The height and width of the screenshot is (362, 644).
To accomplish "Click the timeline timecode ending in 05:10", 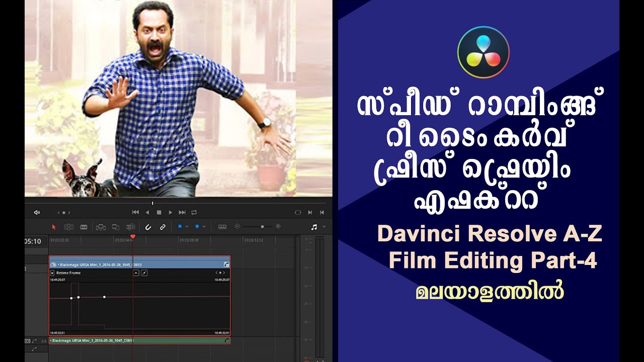I will 33,241.
